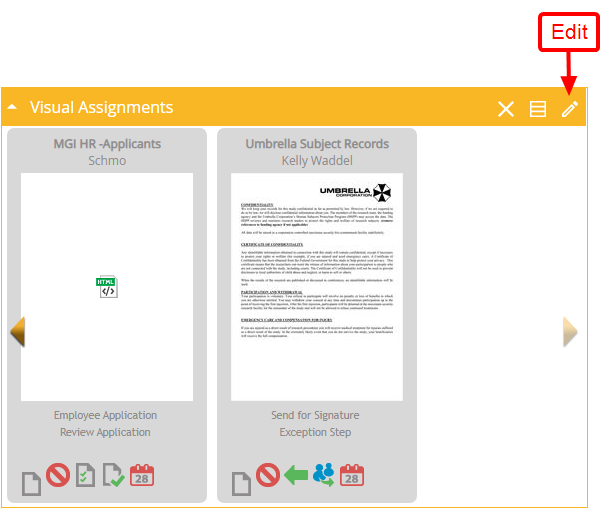612x509 pixels.
Task: Click the red cancel icon on Umbrella card
Action: pos(268,475)
